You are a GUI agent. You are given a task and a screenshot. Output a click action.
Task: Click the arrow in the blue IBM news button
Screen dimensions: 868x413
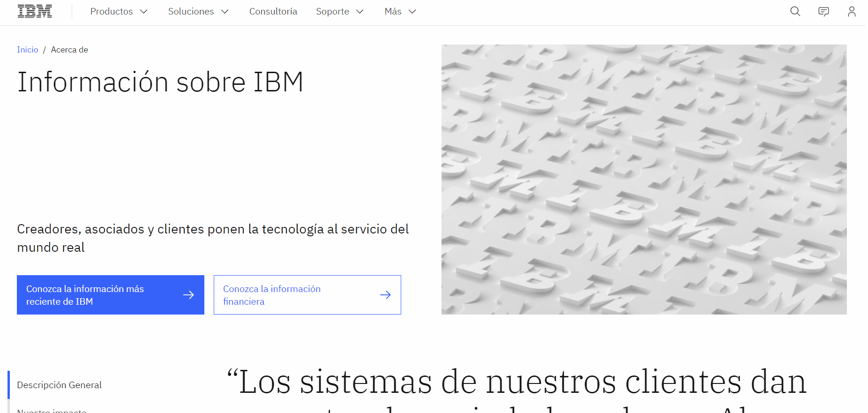click(188, 295)
